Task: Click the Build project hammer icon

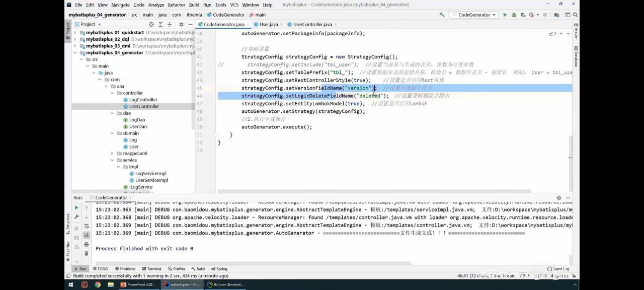Action: [x=442, y=15]
